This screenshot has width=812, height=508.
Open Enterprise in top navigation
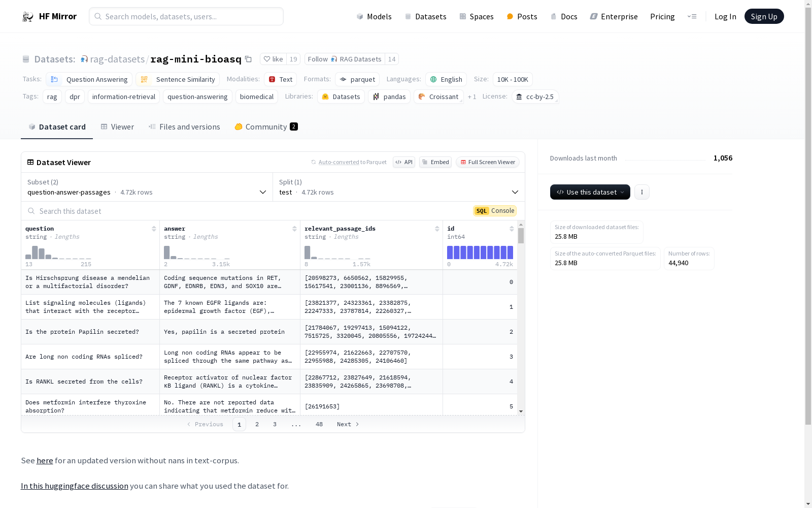[x=614, y=17]
